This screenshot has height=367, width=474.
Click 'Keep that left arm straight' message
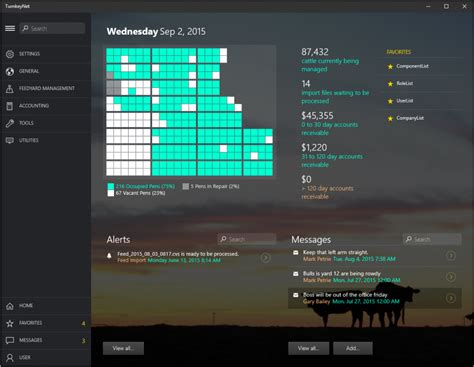336,252
